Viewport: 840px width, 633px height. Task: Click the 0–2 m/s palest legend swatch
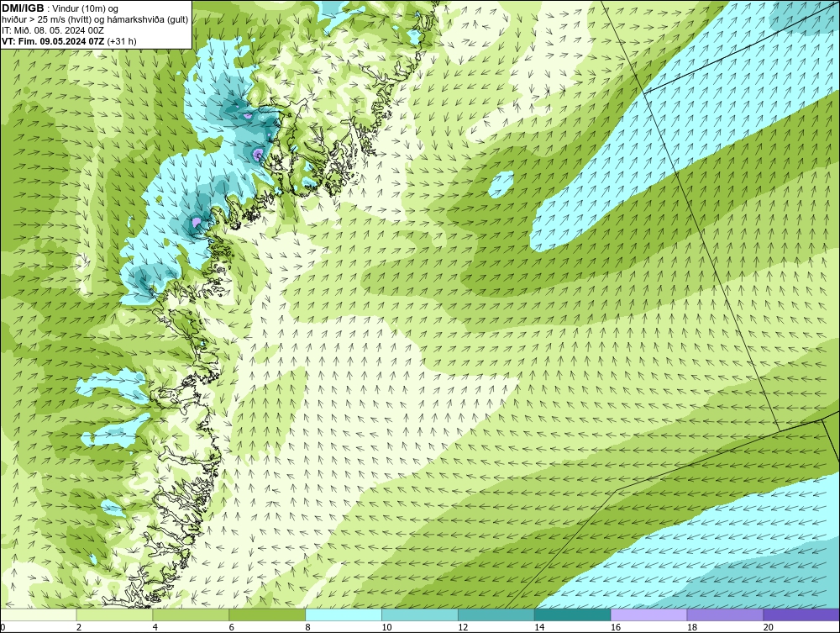click(x=39, y=615)
